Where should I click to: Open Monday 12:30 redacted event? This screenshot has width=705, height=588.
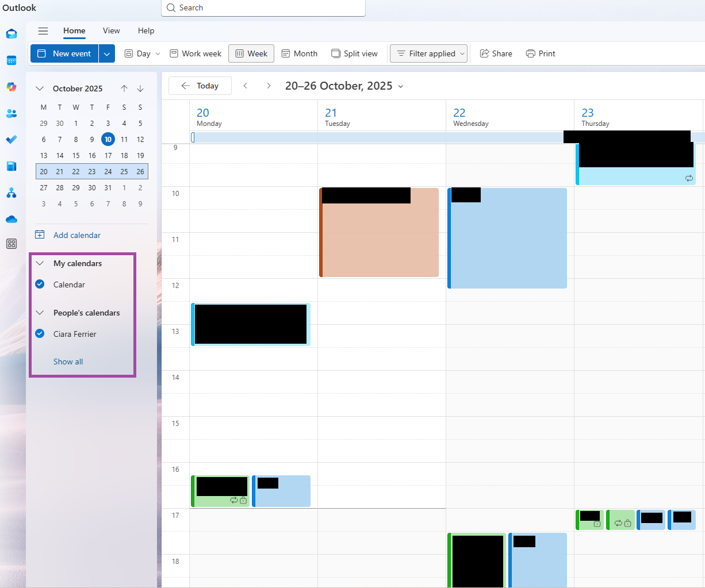251,324
